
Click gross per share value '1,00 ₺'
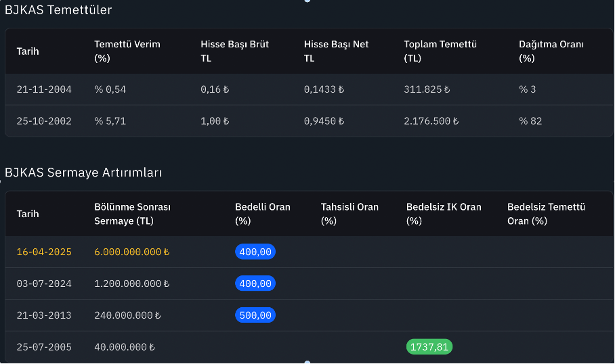pyautogui.click(x=215, y=121)
